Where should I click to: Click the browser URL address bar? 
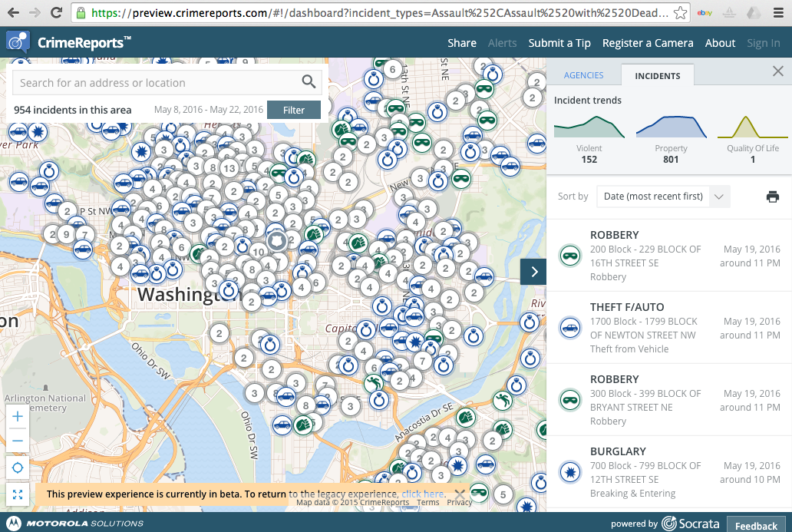pos(379,12)
